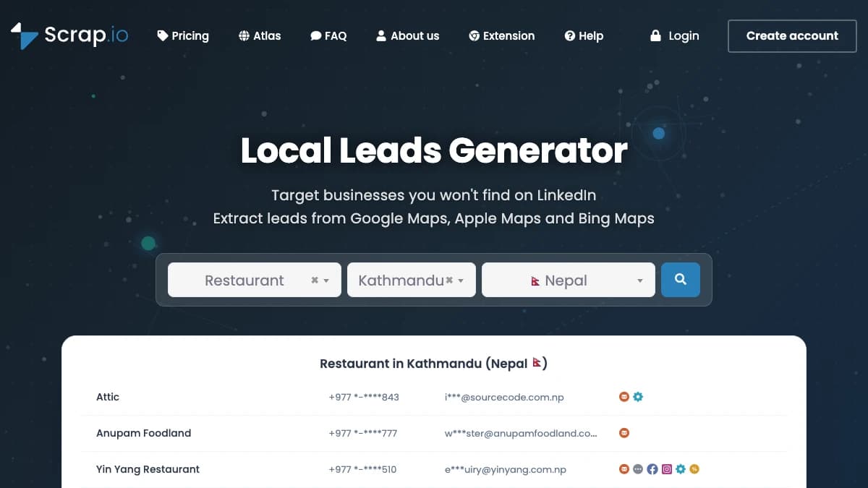868x488 pixels.
Task: Select the Attic business name
Action: coord(108,397)
